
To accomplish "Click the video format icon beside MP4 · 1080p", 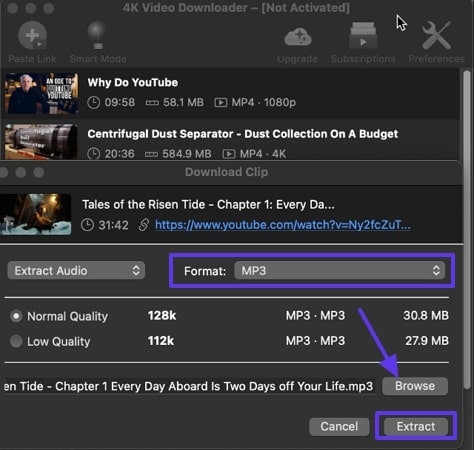I will click(x=221, y=102).
